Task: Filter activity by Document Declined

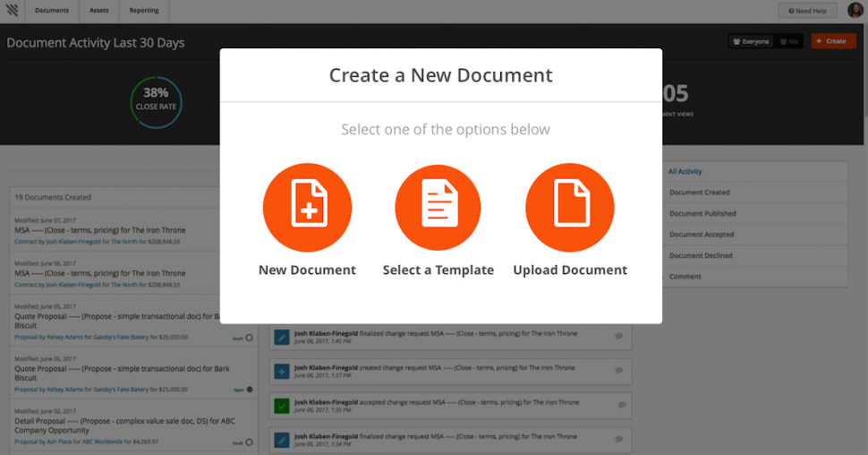Action: 701,255
